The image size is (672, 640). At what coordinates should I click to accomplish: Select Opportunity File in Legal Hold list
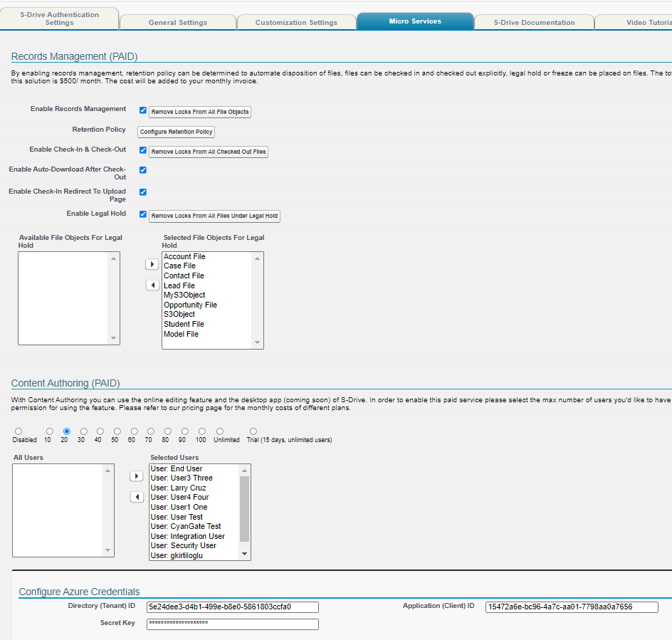click(190, 305)
